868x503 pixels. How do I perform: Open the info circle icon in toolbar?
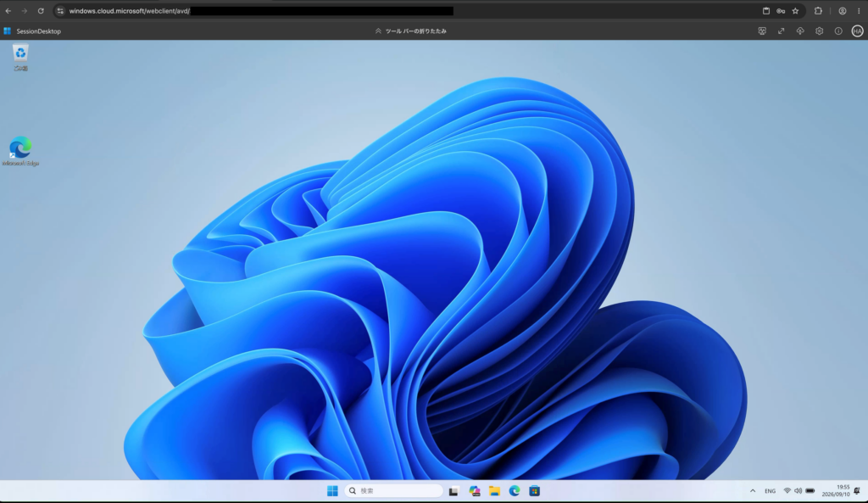pos(838,31)
